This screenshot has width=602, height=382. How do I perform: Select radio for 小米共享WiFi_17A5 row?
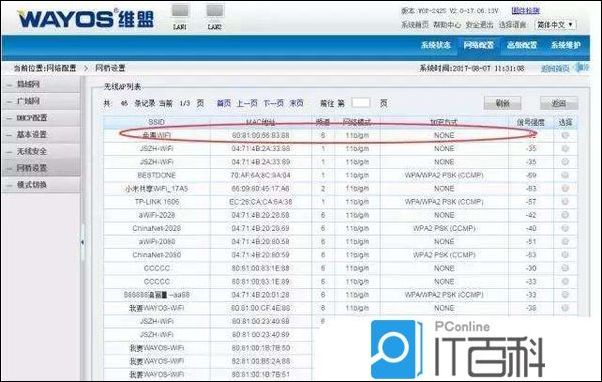point(565,189)
